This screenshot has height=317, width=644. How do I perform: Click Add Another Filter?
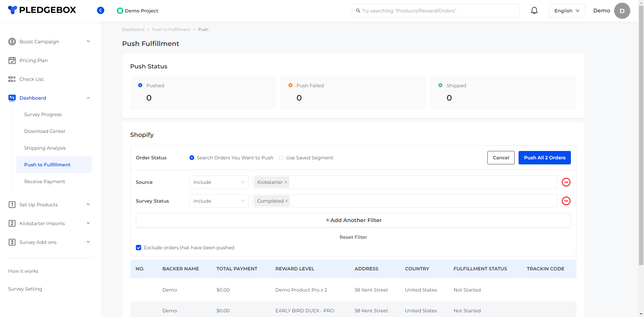point(353,220)
